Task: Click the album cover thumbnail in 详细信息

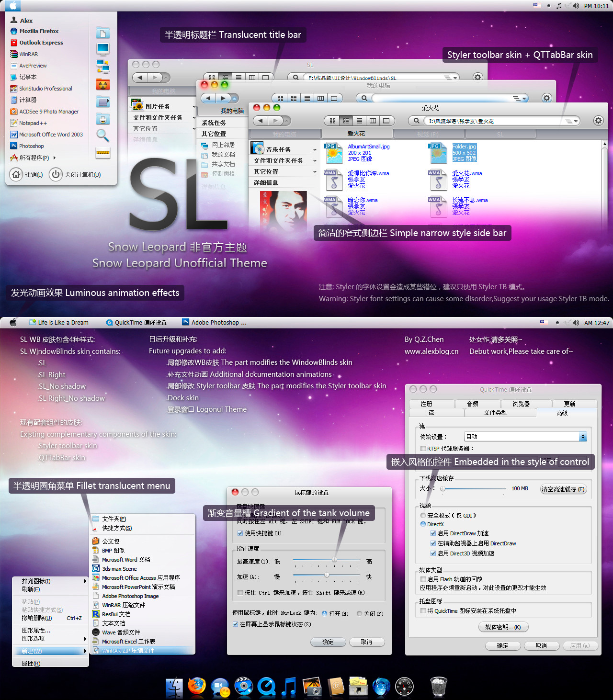Action: pyautogui.click(x=284, y=212)
